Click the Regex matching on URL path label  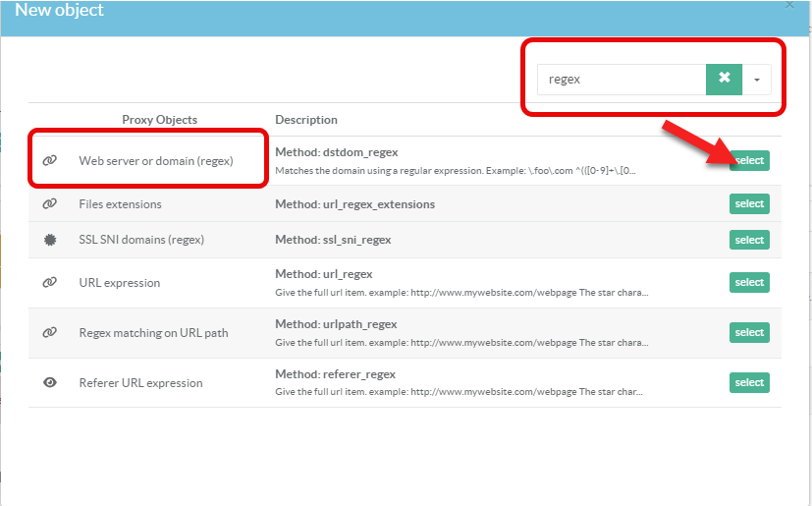153,333
